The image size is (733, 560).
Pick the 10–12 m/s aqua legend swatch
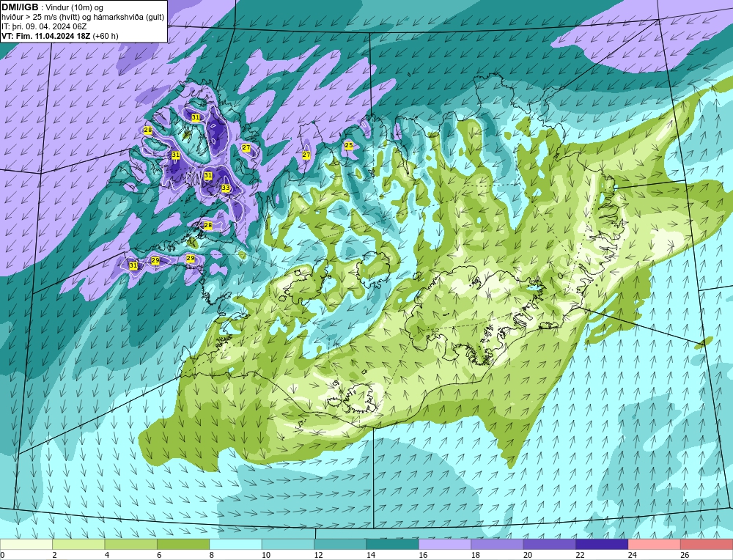288,544
